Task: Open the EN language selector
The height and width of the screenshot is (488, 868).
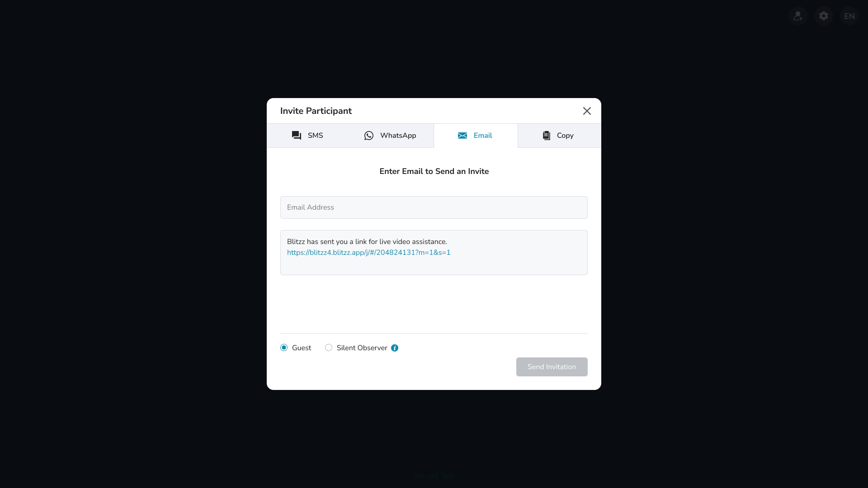Action: 849,16
